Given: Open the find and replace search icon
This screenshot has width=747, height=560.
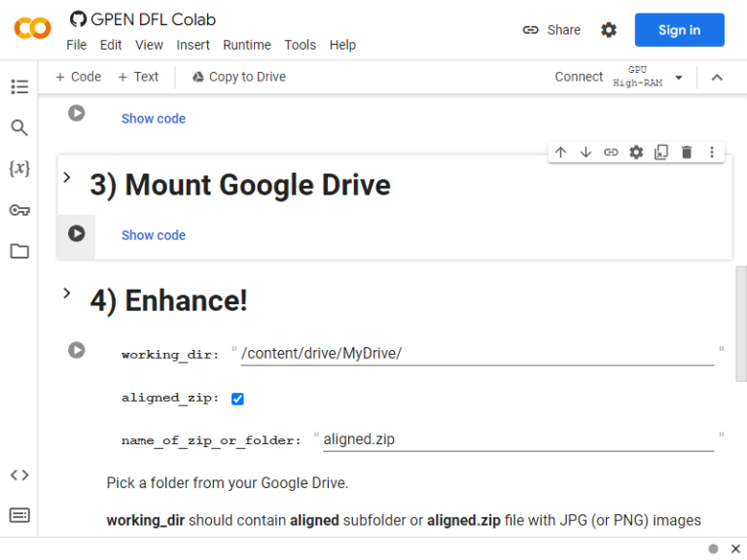Looking at the screenshot, I should click(x=19, y=127).
